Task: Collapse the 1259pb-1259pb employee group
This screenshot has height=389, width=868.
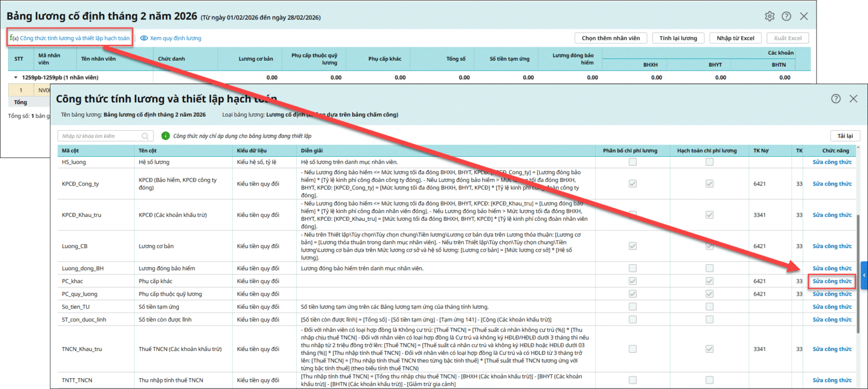Action: click(x=16, y=78)
